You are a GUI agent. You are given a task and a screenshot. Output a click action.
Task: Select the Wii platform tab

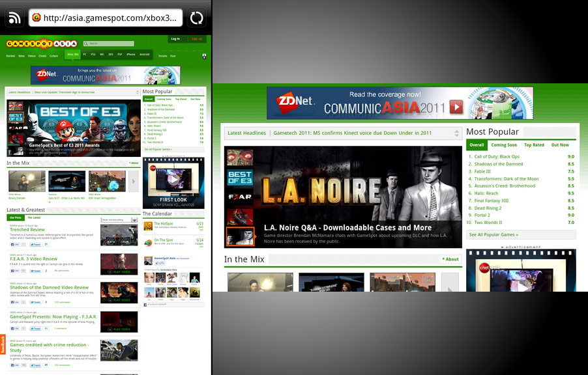pos(102,55)
